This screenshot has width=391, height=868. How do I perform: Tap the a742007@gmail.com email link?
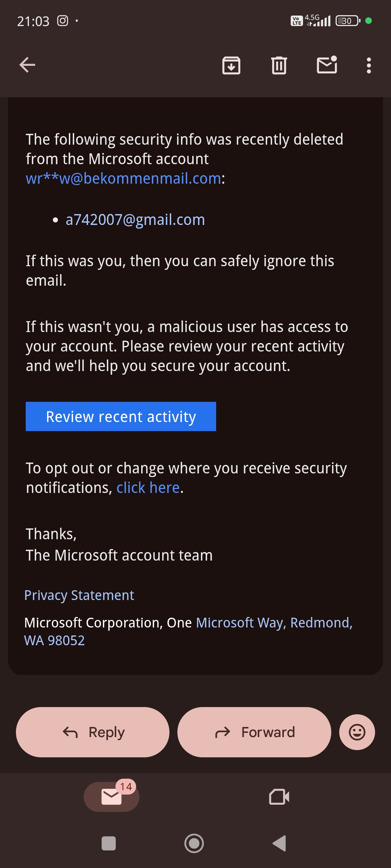[x=135, y=220]
